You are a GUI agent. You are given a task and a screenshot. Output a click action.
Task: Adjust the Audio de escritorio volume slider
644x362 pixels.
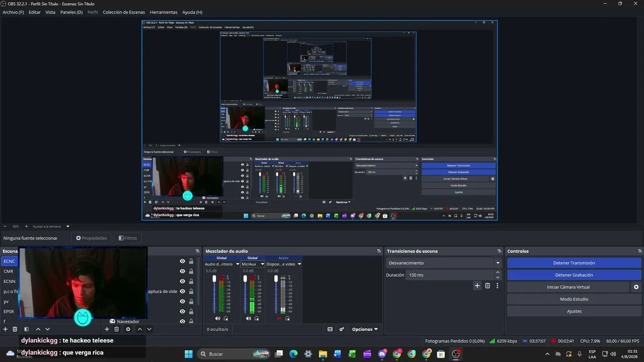[x=214, y=294]
